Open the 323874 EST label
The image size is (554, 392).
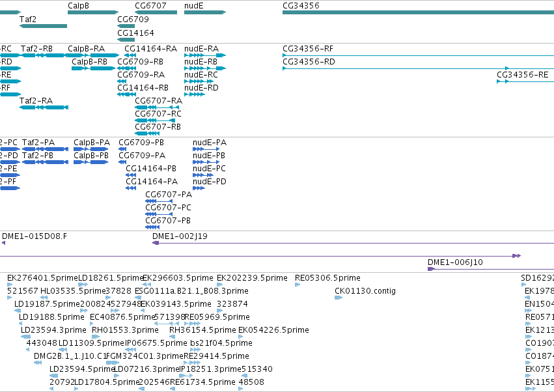coord(232,304)
